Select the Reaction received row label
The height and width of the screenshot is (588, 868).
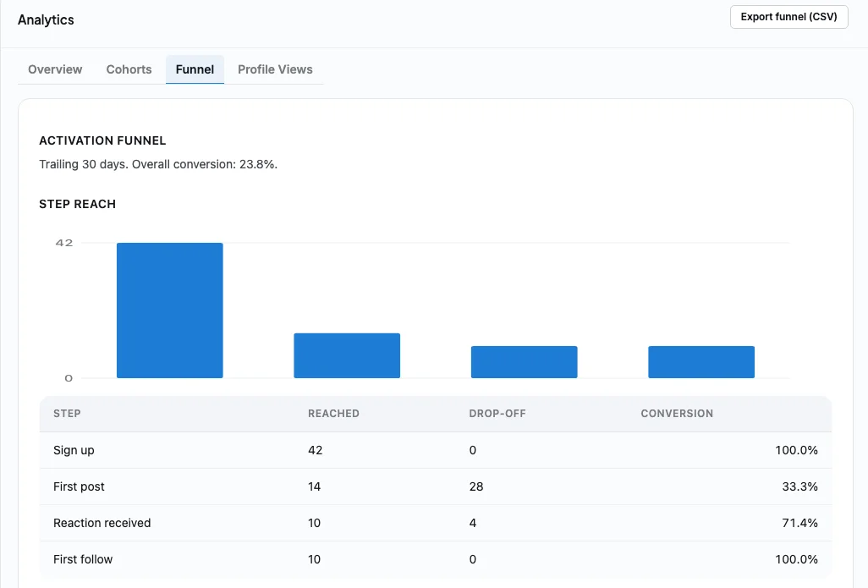click(102, 523)
